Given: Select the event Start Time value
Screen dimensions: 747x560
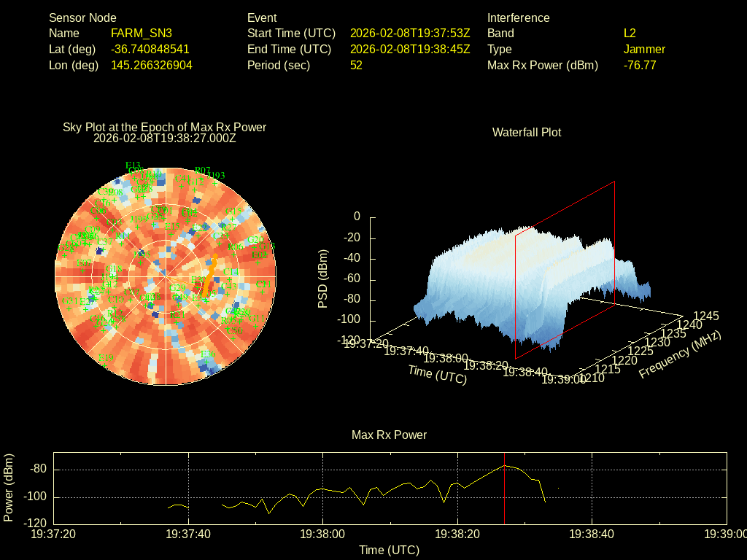Looking at the screenshot, I should point(410,33).
